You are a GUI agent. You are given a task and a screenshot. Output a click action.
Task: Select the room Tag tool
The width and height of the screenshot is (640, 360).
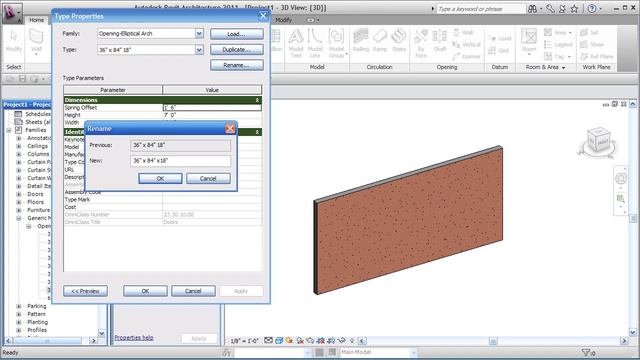click(557, 56)
